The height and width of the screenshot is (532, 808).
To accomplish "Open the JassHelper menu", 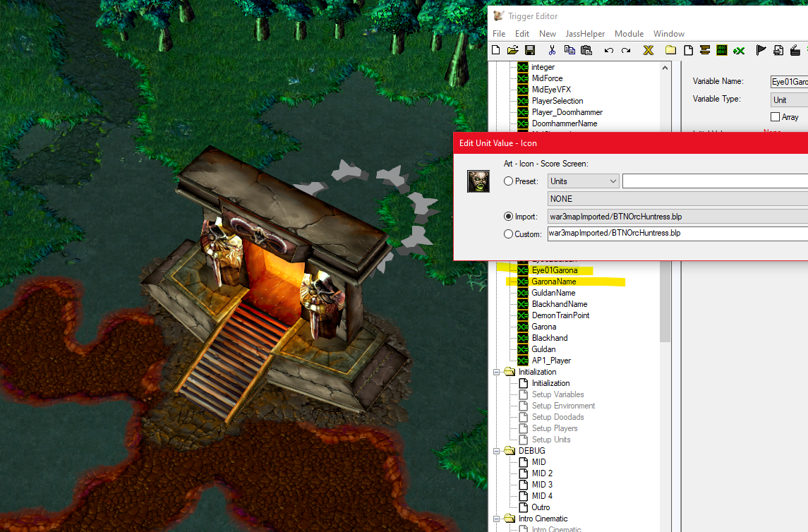I will point(585,33).
